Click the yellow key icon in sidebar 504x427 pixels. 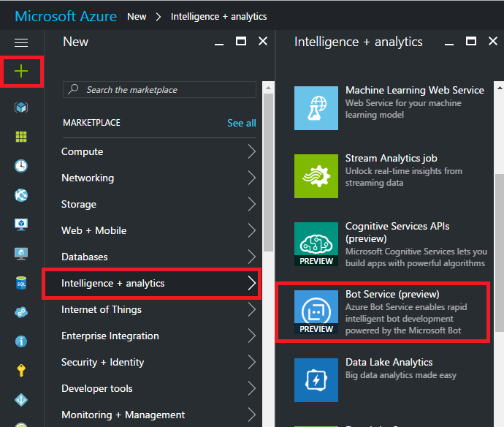point(21,371)
